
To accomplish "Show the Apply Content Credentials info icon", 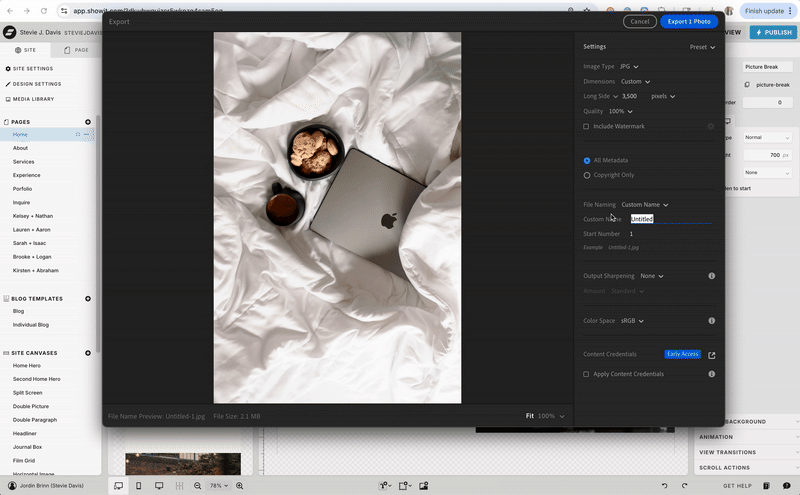I will coord(711,374).
